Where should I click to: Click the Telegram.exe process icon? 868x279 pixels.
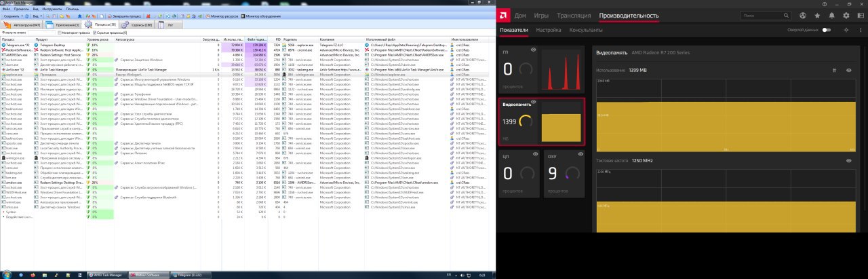pos(4,45)
